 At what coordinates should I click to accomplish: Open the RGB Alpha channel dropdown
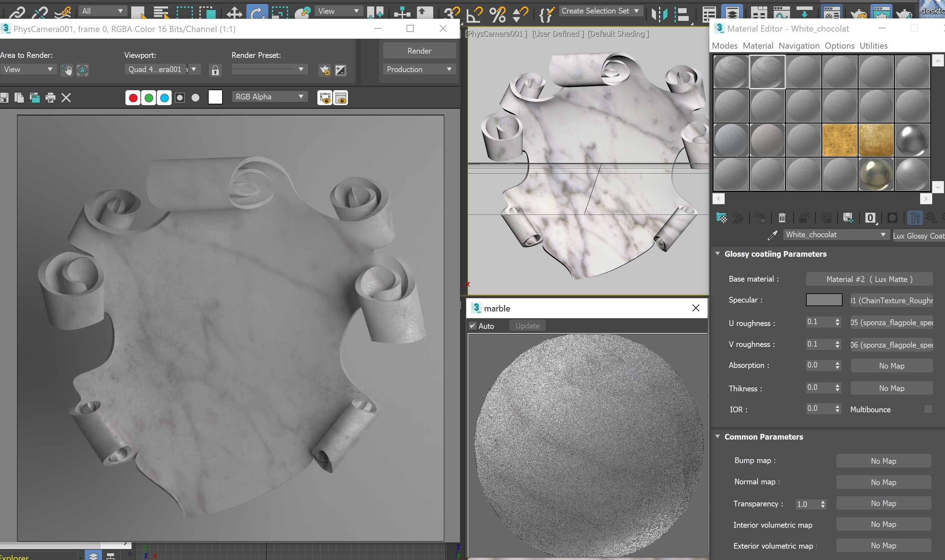point(269,97)
